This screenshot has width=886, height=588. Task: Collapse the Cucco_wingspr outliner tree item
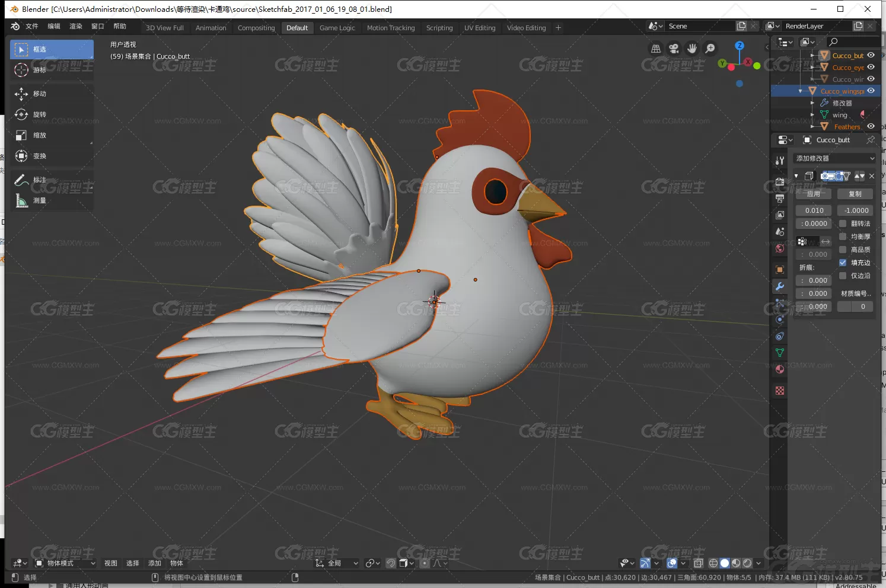(x=801, y=91)
